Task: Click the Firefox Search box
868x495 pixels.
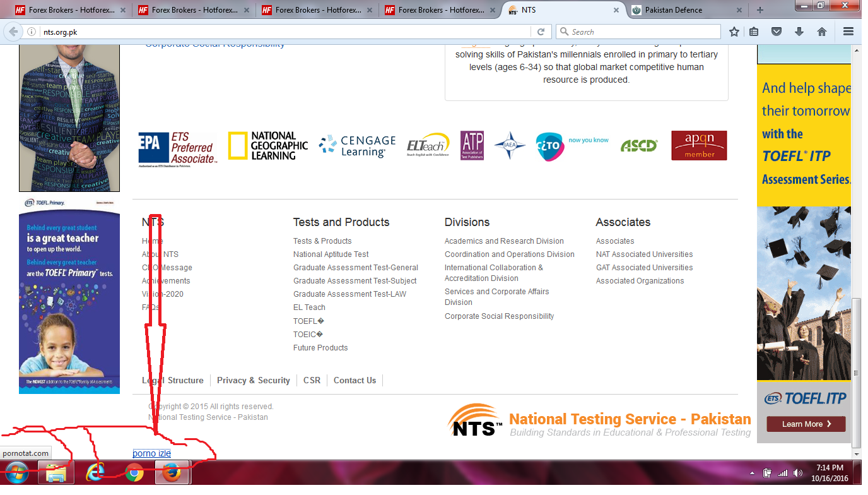Action: pyautogui.click(x=638, y=32)
